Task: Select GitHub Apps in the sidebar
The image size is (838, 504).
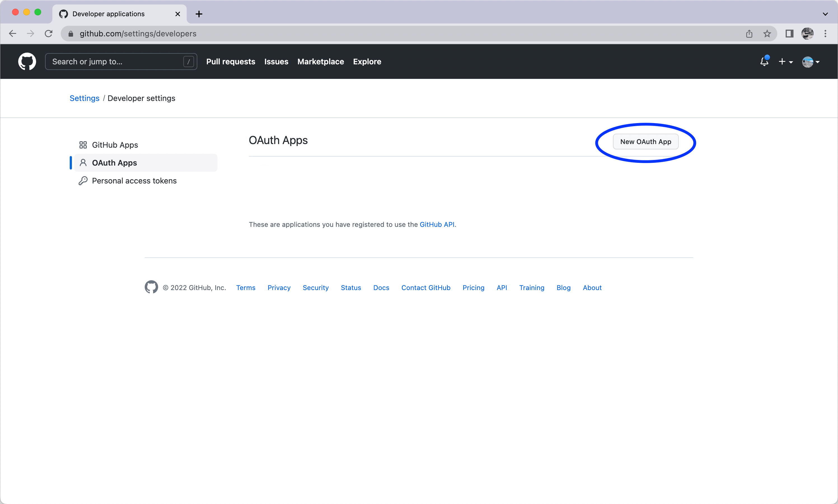Action: pyautogui.click(x=114, y=145)
